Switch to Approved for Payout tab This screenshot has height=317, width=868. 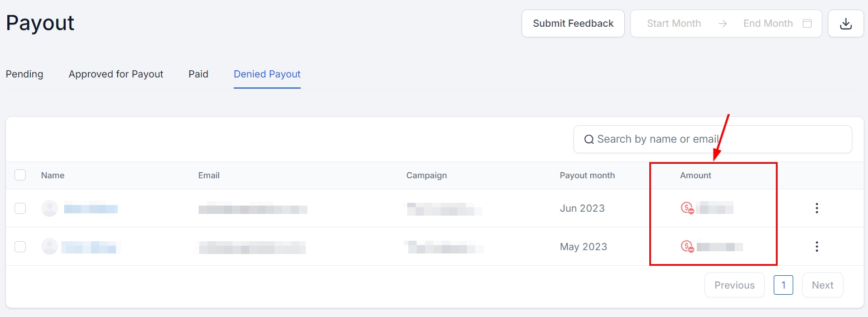(x=116, y=74)
